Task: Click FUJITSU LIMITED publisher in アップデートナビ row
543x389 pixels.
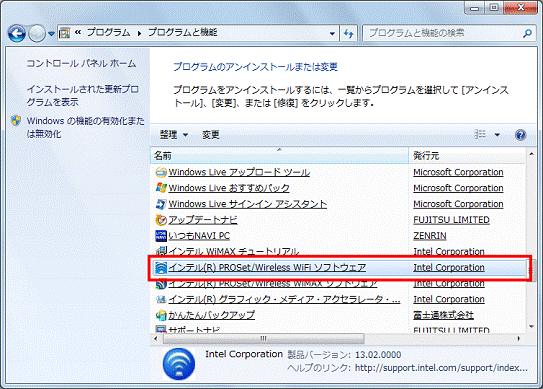Action: [451, 220]
